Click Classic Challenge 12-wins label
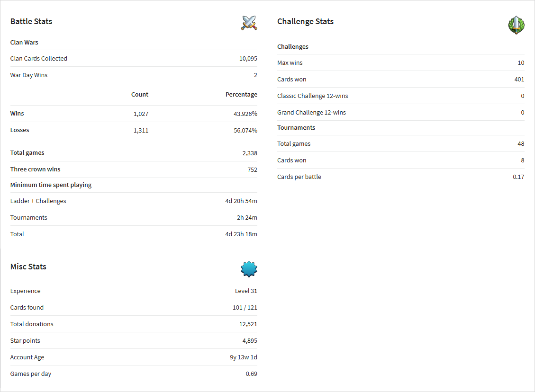 pyautogui.click(x=313, y=96)
